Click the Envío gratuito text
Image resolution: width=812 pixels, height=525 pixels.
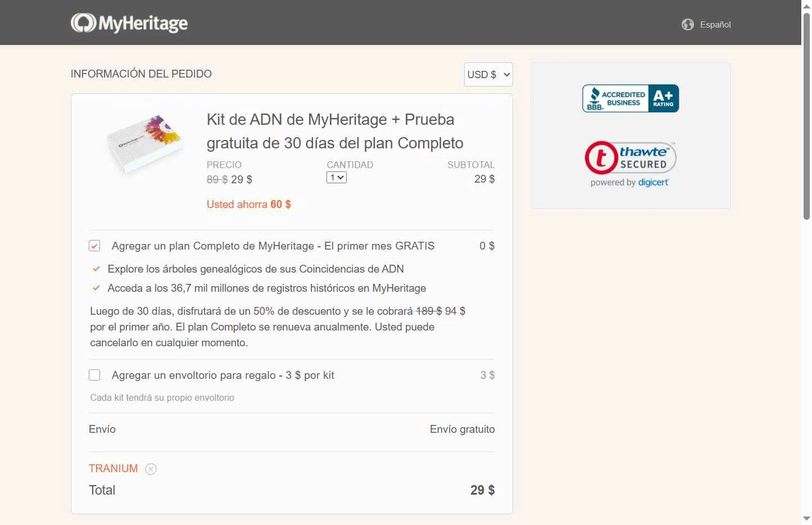click(x=462, y=429)
